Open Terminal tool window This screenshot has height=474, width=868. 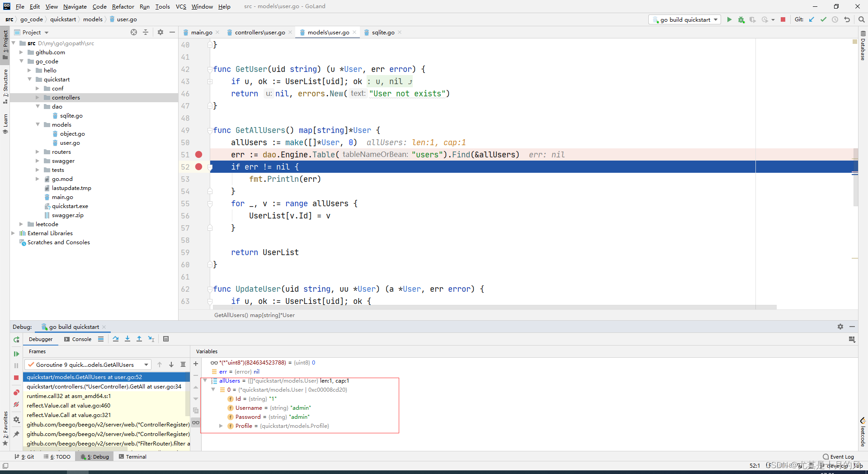132,457
